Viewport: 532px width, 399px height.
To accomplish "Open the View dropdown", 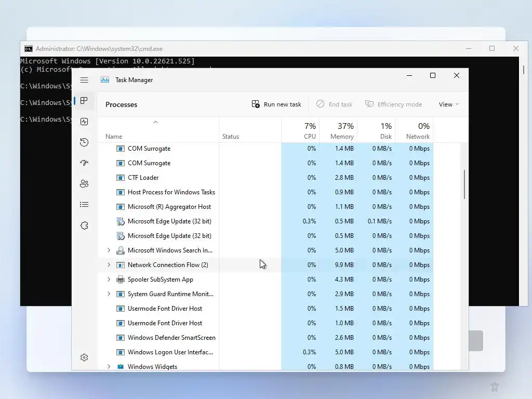I will [x=448, y=104].
